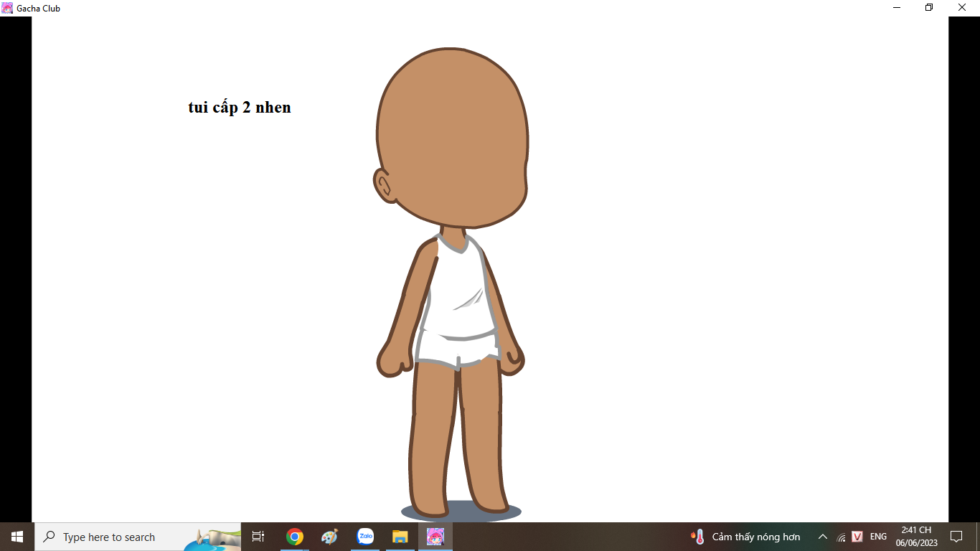The height and width of the screenshot is (551, 980).
Task: Click the Gacha Club taskbar icon
Action: tap(435, 537)
